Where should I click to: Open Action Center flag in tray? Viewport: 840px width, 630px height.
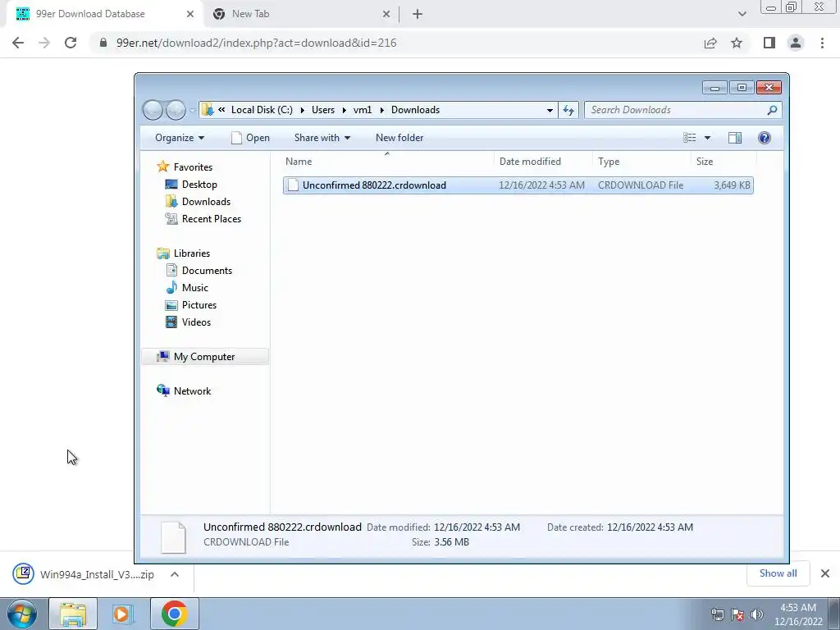tap(737, 614)
